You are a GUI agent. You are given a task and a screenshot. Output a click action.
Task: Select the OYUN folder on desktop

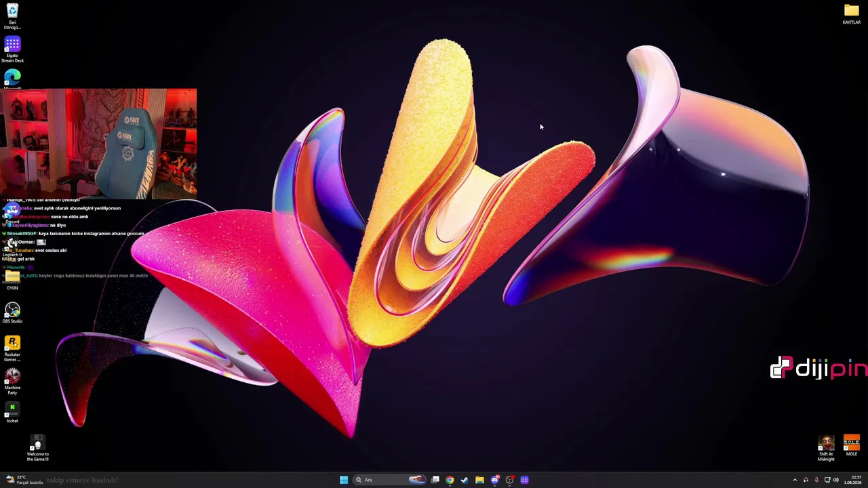click(12, 281)
